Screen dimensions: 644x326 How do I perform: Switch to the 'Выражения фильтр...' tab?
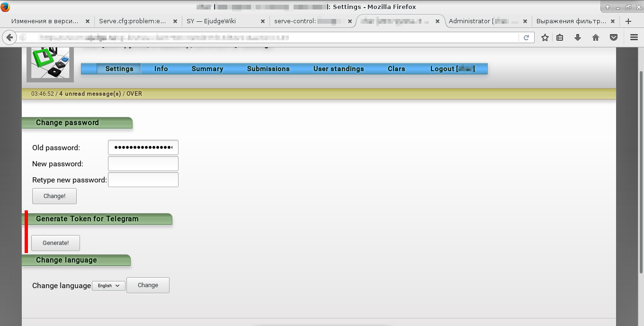(572, 21)
